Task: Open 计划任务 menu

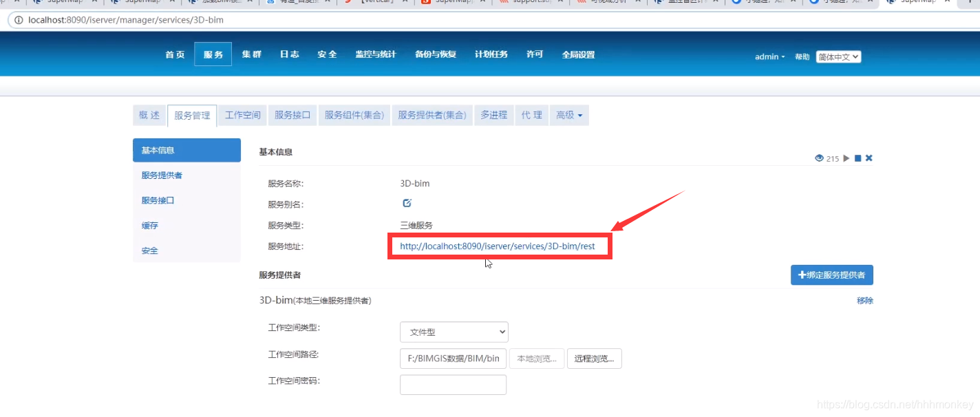Action: (x=491, y=54)
